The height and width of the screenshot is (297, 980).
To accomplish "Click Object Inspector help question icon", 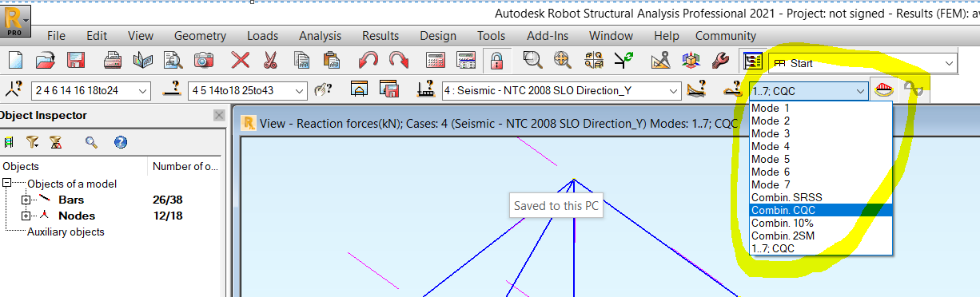I will [x=121, y=142].
